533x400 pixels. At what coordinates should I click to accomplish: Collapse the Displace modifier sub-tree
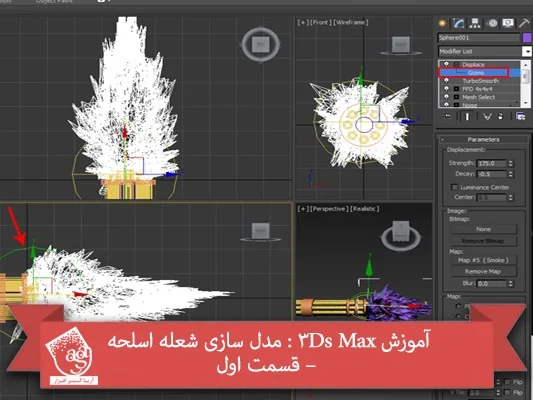pos(457,65)
